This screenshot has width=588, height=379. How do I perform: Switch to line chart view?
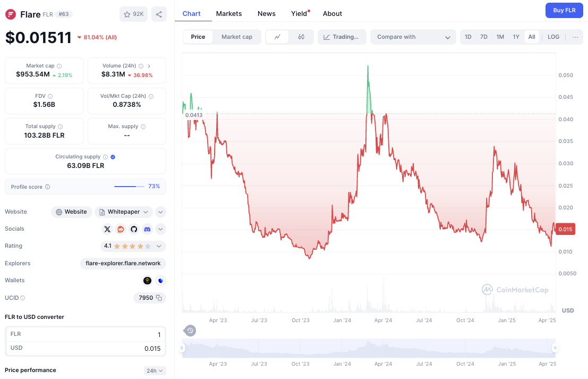277,37
